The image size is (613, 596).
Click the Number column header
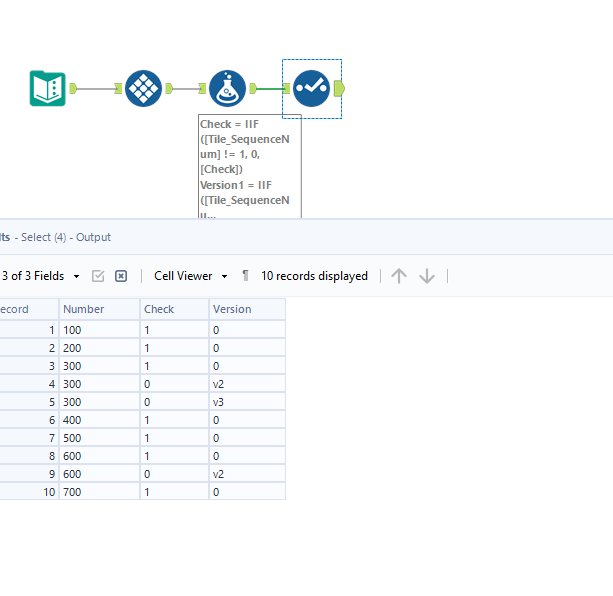pyautogui.click(x=99, y=309)
